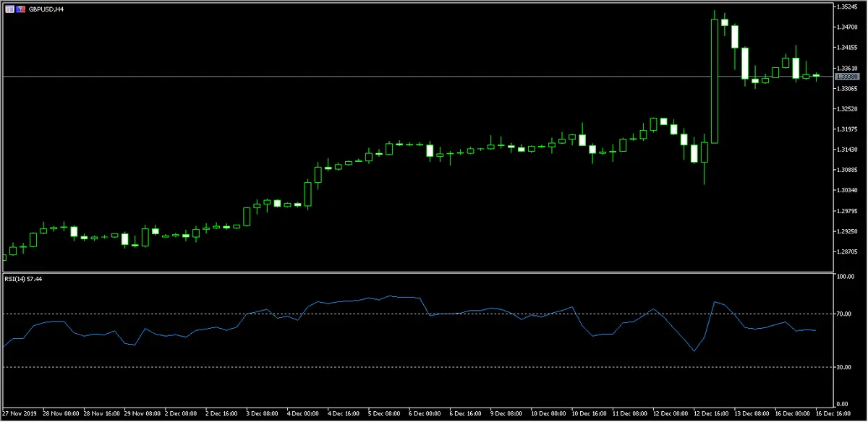Click the RSI 70.00 level label
Screen dimensions: 868x422
tap(845, 314)
